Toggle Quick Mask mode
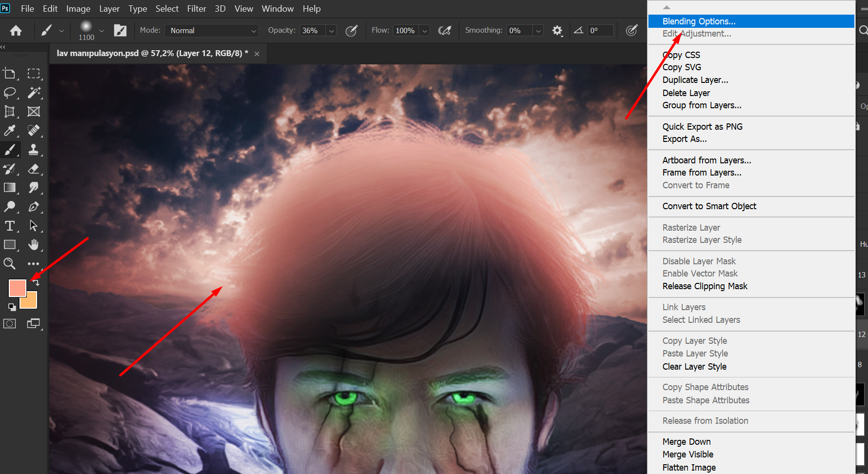The image size is (868, 474). (x=9, y=324)
